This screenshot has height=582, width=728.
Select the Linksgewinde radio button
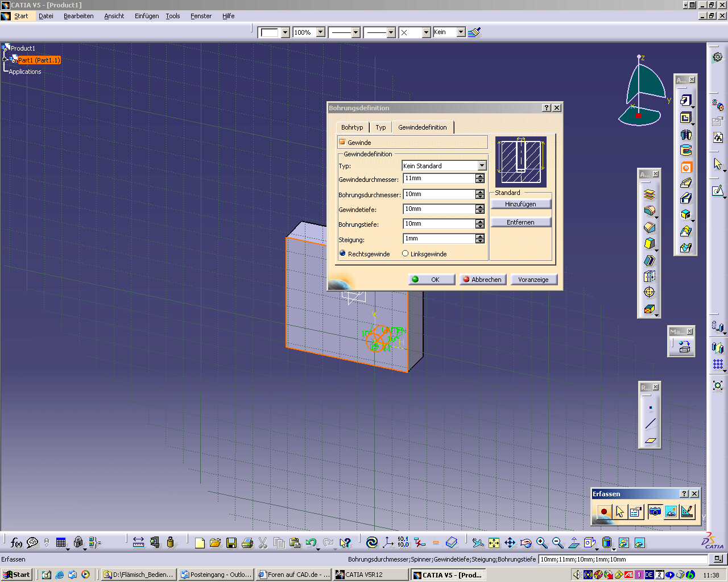[x=405, y=253]
